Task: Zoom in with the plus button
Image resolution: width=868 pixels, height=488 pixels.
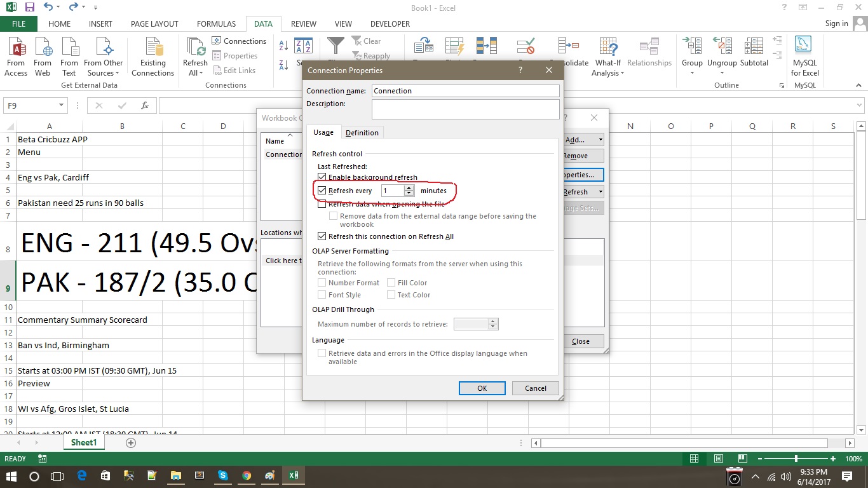Action: 833,459
